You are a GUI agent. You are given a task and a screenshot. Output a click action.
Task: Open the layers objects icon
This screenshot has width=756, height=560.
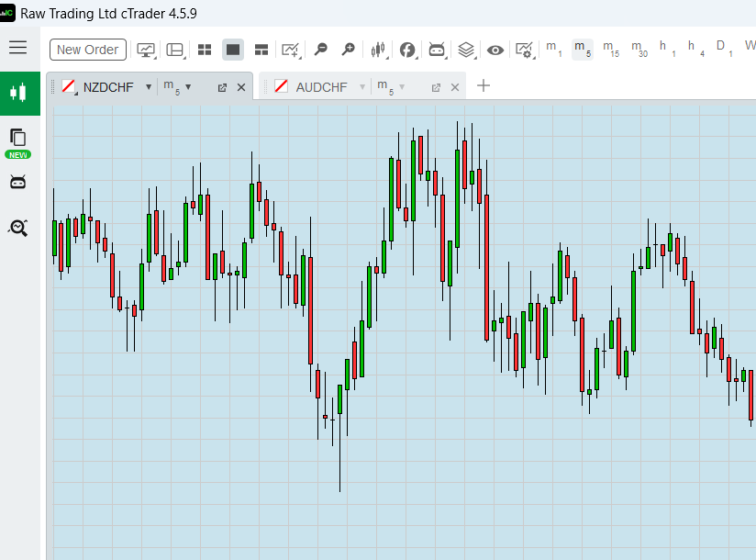(466, 50)
